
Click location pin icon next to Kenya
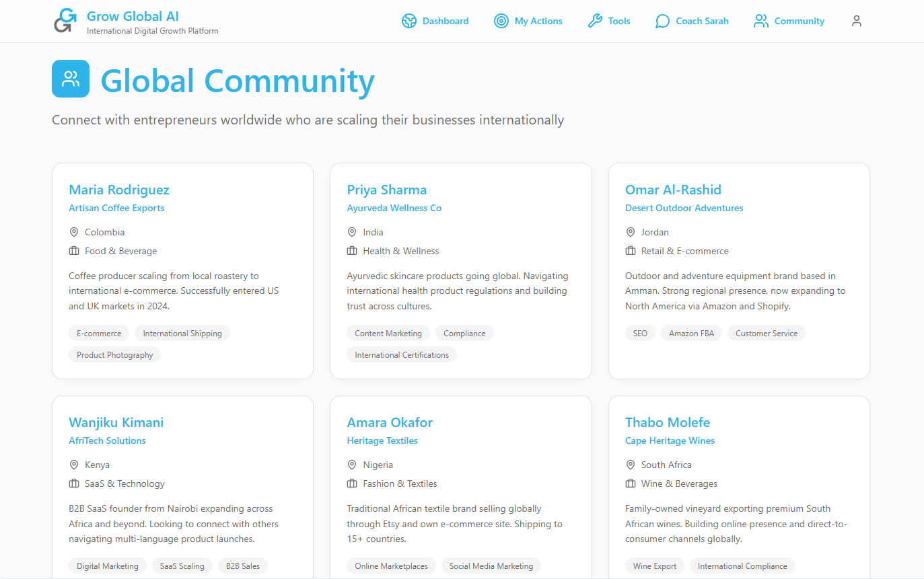(74, 465)
